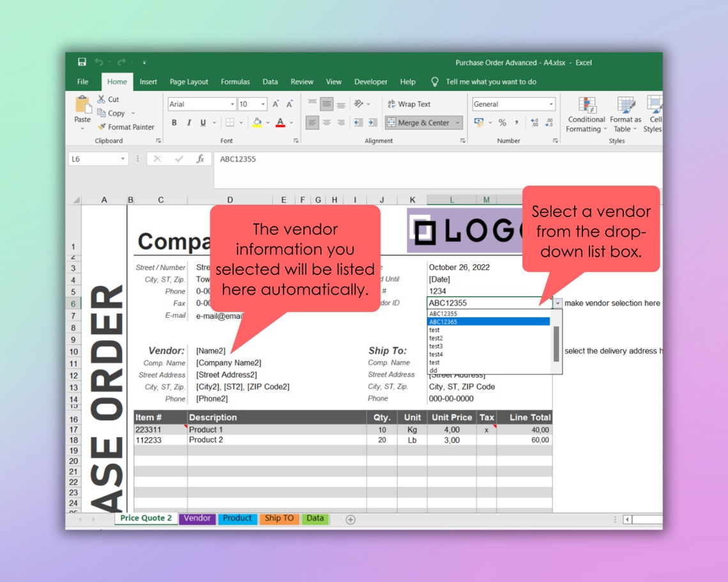Switch to the Vendor sheet tab

(x=197, y=519)
